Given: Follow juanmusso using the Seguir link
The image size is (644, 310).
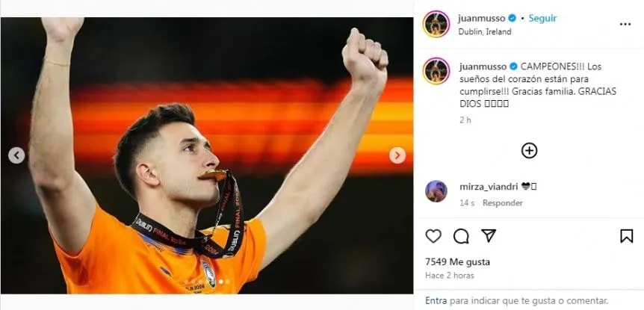Looking at the screenshot, I should coord(542,18).
